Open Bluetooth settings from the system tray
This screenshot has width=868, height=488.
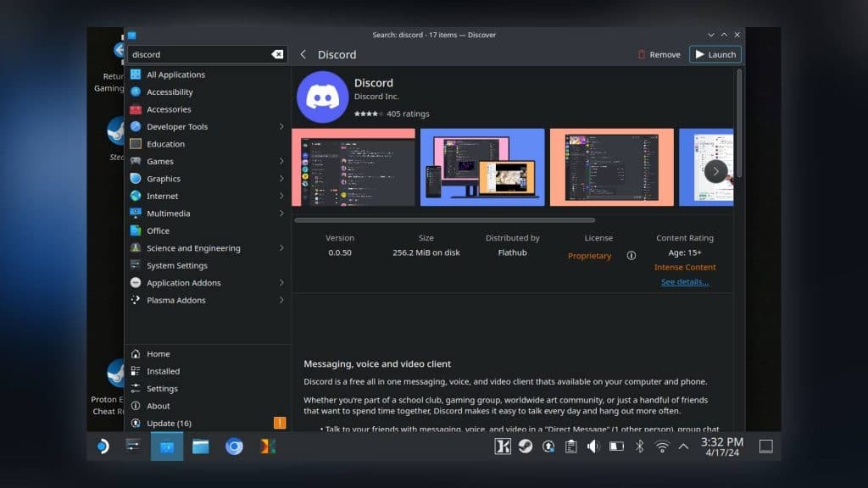[x=639, y=446]
